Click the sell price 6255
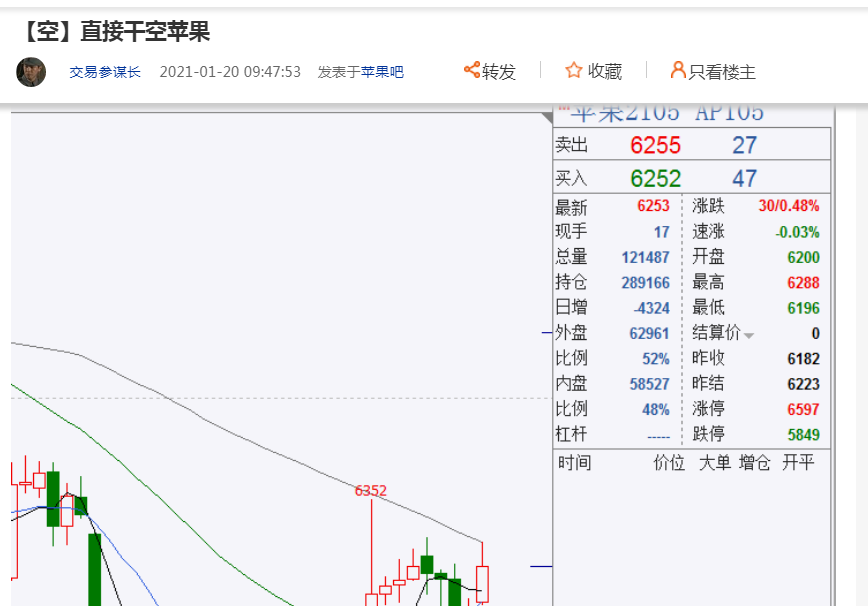 655,146
